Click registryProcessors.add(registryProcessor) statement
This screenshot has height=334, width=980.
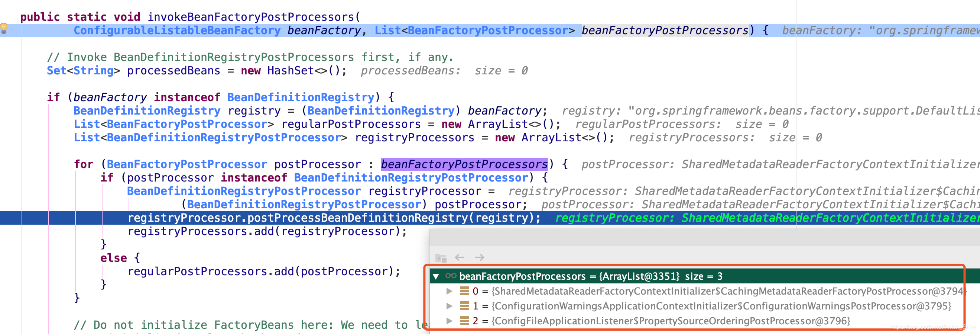267,231
